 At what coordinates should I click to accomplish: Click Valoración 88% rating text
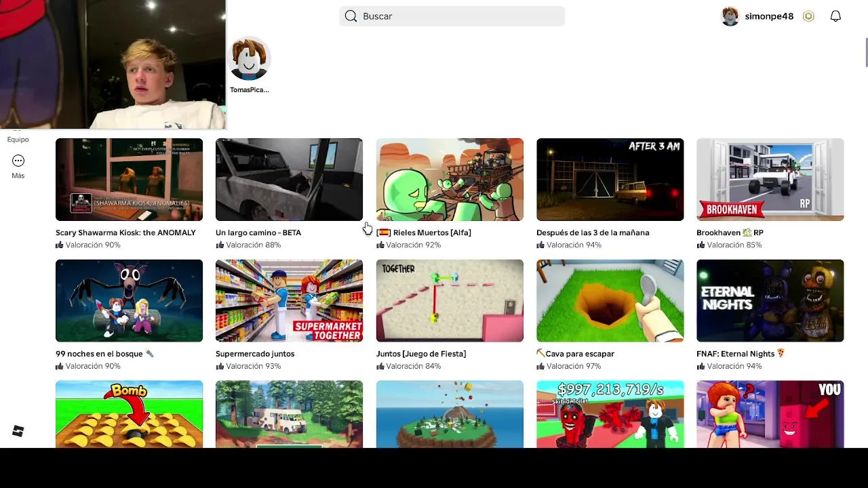click(253, 245)
